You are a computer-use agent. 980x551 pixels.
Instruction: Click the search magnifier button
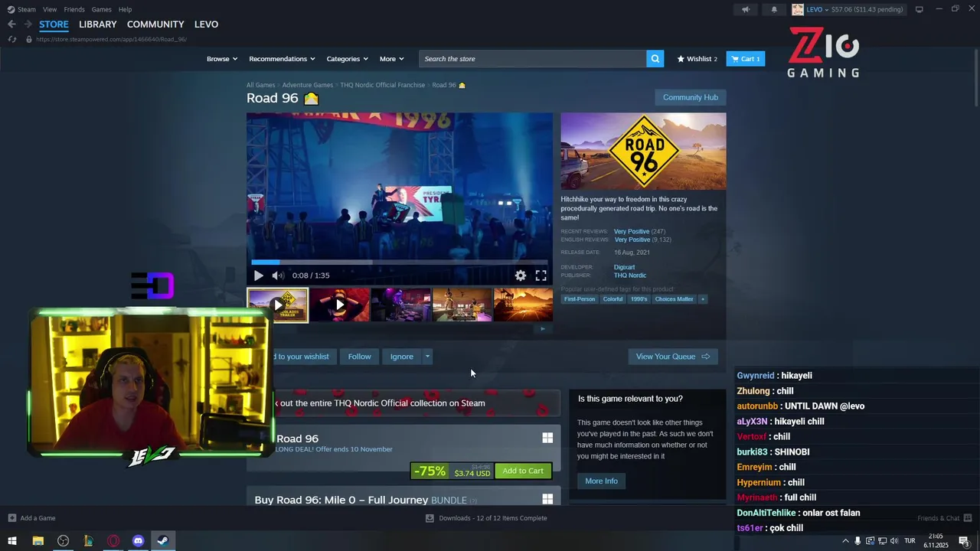click(655, 59)
